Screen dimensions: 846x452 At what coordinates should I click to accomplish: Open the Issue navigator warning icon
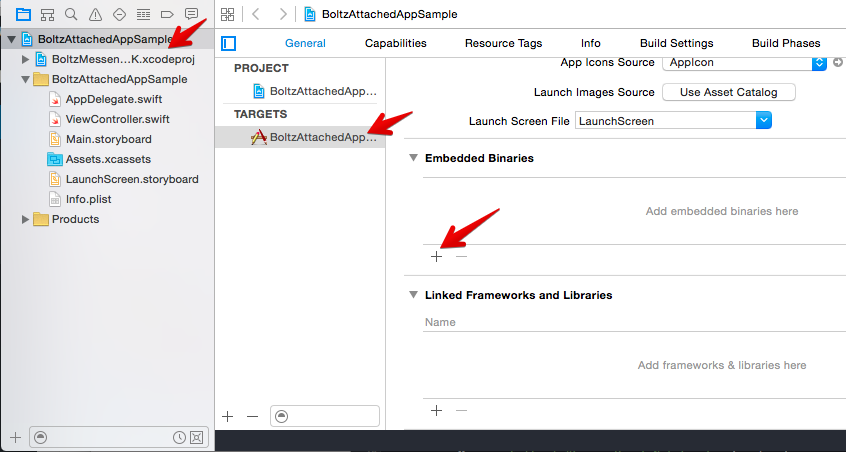95,15
